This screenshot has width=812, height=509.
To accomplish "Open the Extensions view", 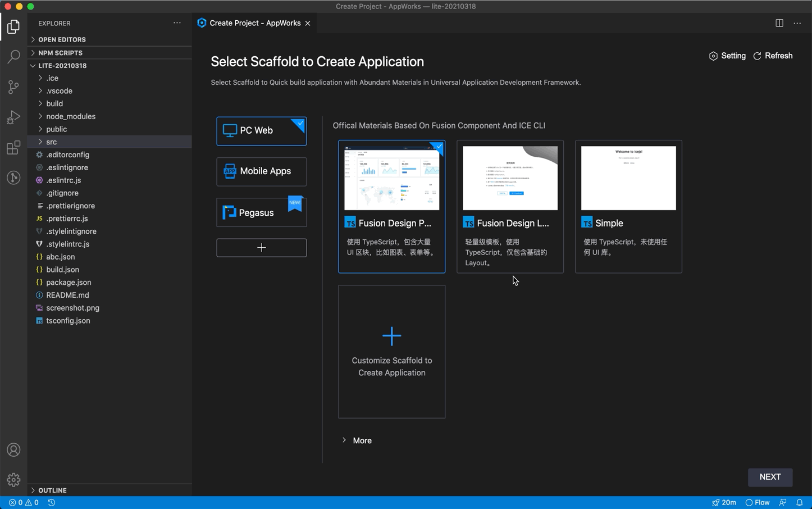I will click(13, 148).
